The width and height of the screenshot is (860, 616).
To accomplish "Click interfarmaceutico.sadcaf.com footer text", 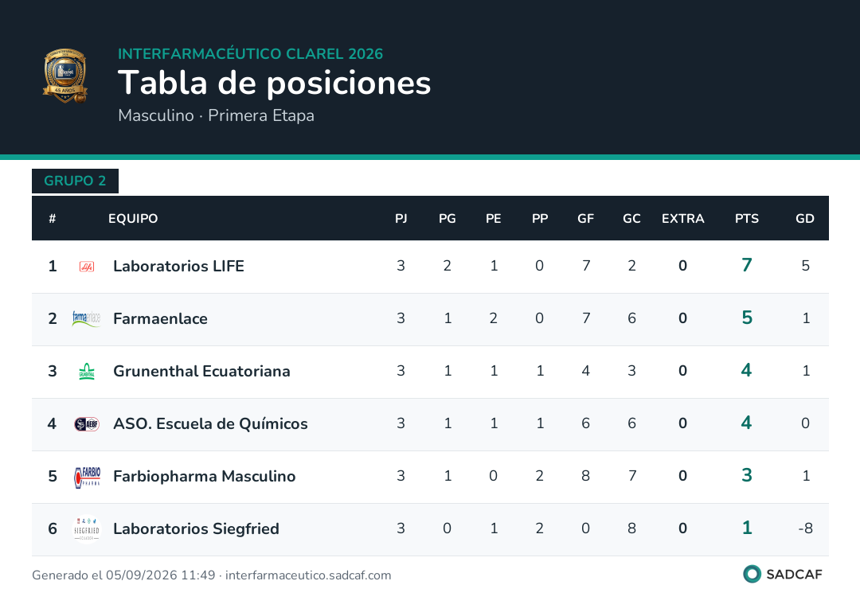I will tap(308, 575).
